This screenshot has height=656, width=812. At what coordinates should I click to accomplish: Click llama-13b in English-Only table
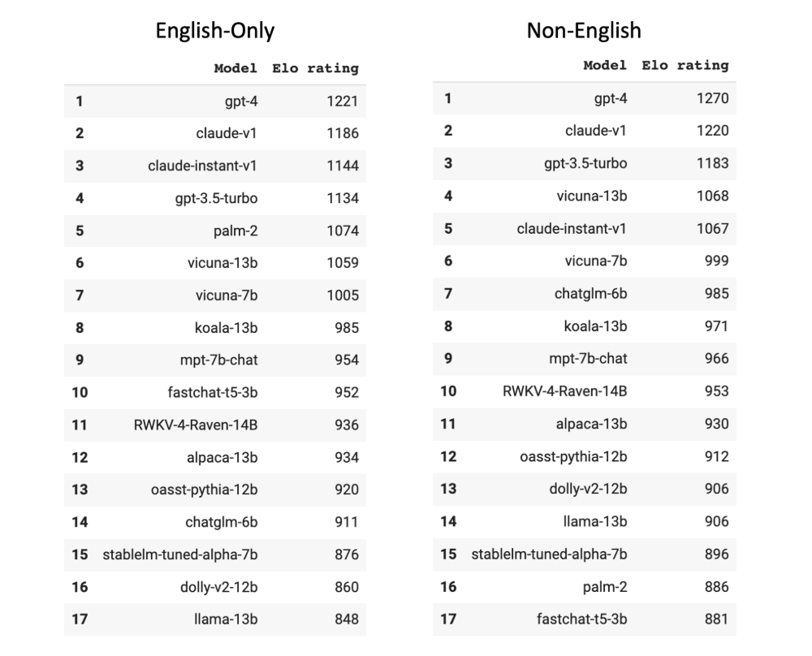click(226, 619)
